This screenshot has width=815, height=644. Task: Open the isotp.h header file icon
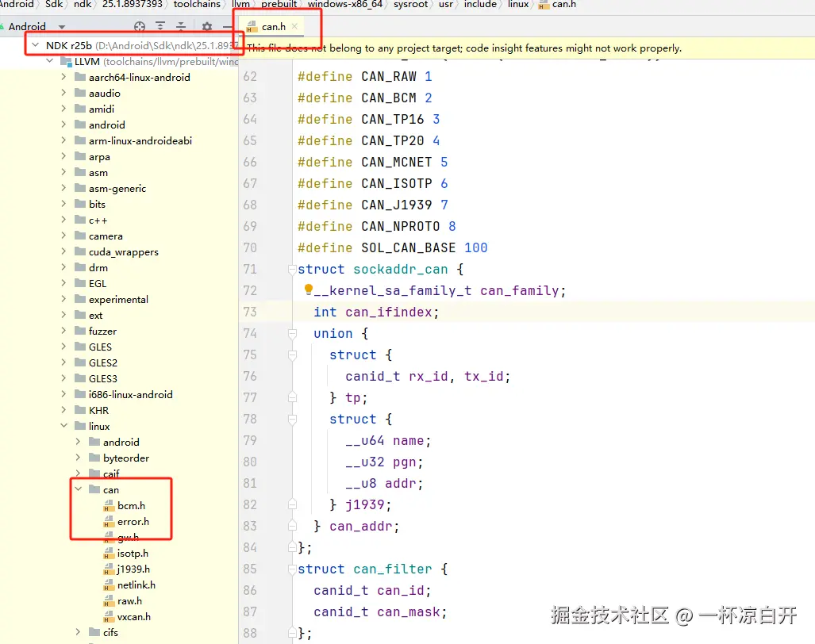click(x=109, y=553)
